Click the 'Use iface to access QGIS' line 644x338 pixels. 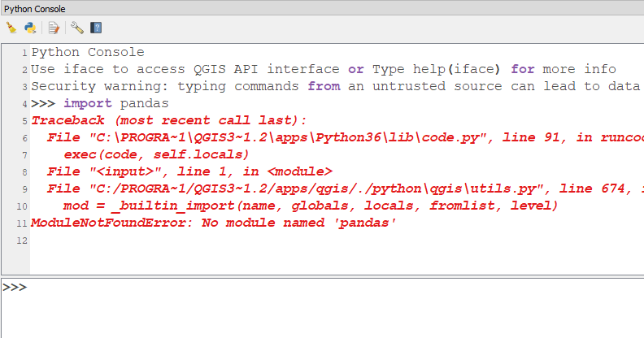click(324, 69)
